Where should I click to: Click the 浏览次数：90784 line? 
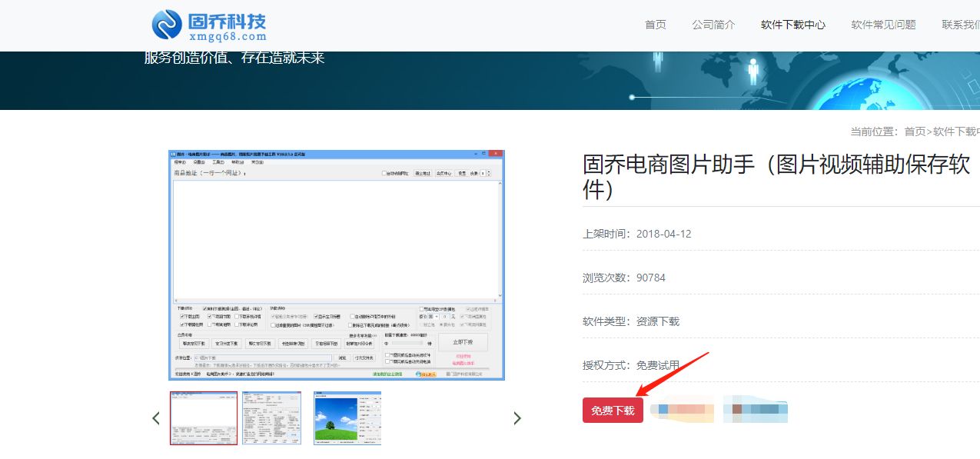coord(624,278)
